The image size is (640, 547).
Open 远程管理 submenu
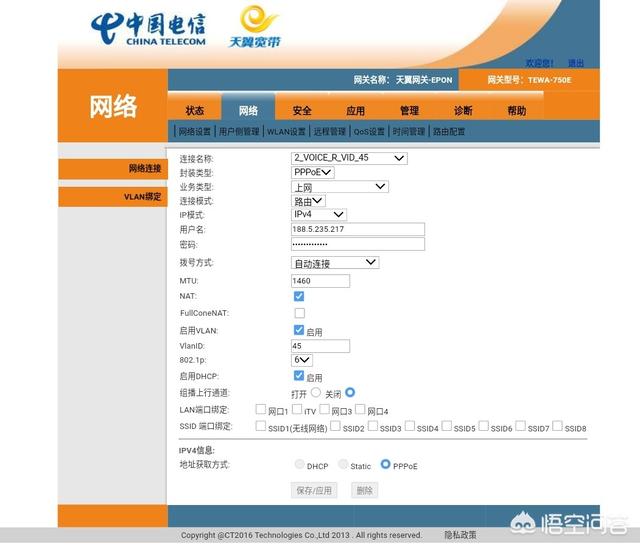[329, 131]
